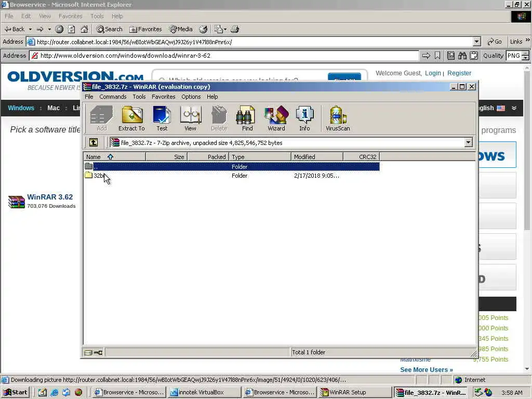
Task: Select the Mac tab on OldVersion
Action: (x=54, y=108)
